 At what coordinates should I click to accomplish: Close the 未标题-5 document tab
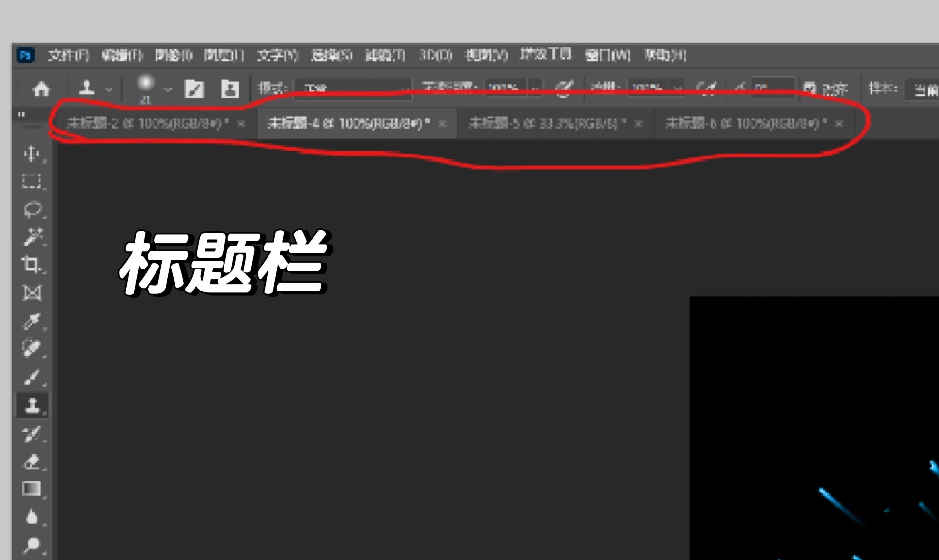click(639, 124)
